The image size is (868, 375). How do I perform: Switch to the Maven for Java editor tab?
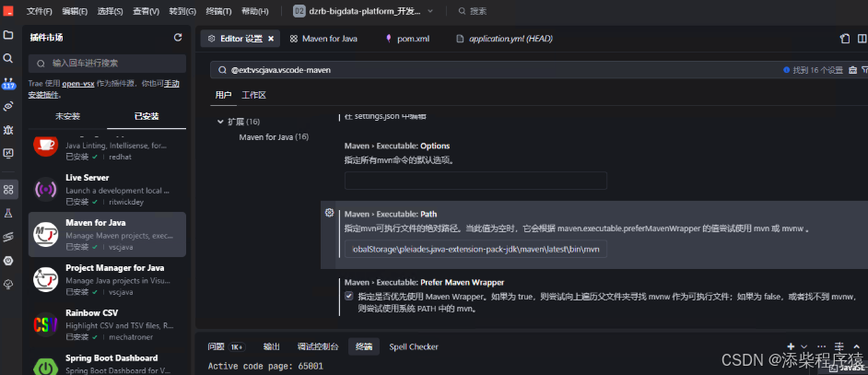point(323,39)
